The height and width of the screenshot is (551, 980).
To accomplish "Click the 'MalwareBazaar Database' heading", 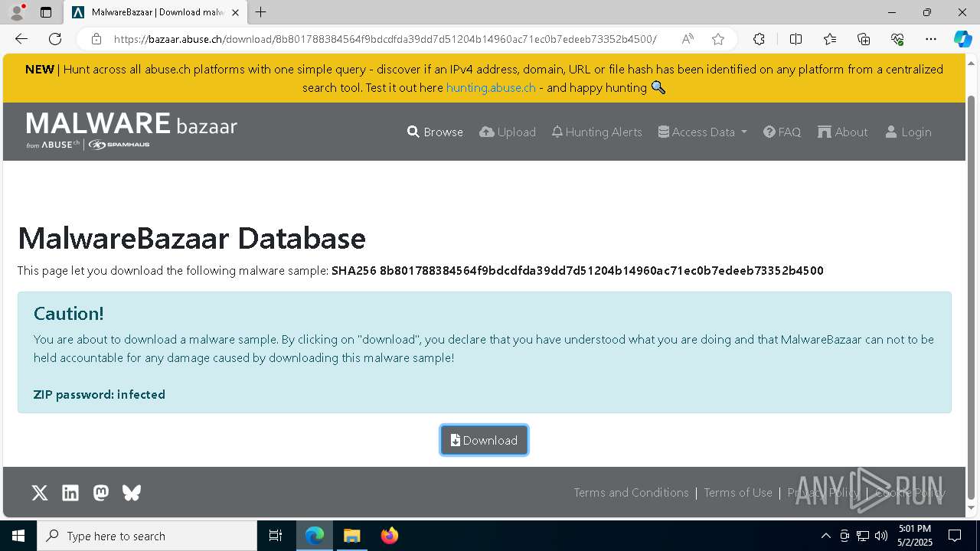I will [191, 238].
